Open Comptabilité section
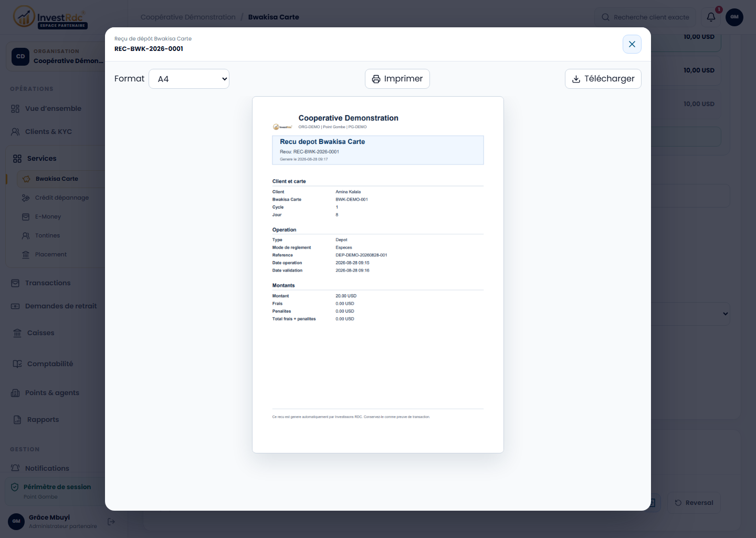The height and width of the screenshot is (538, 756). click(x=50, y=364)
